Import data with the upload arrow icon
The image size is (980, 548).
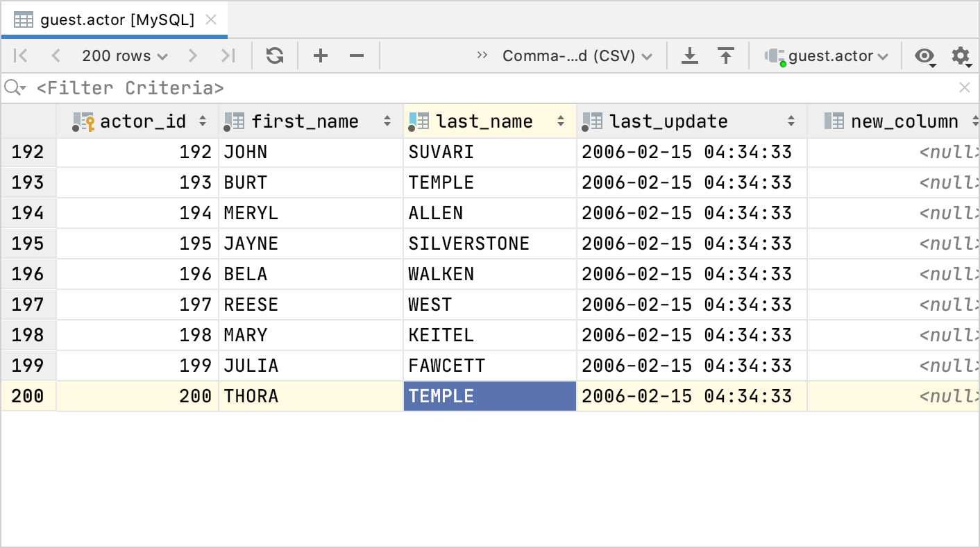click(x=726, y=55)
